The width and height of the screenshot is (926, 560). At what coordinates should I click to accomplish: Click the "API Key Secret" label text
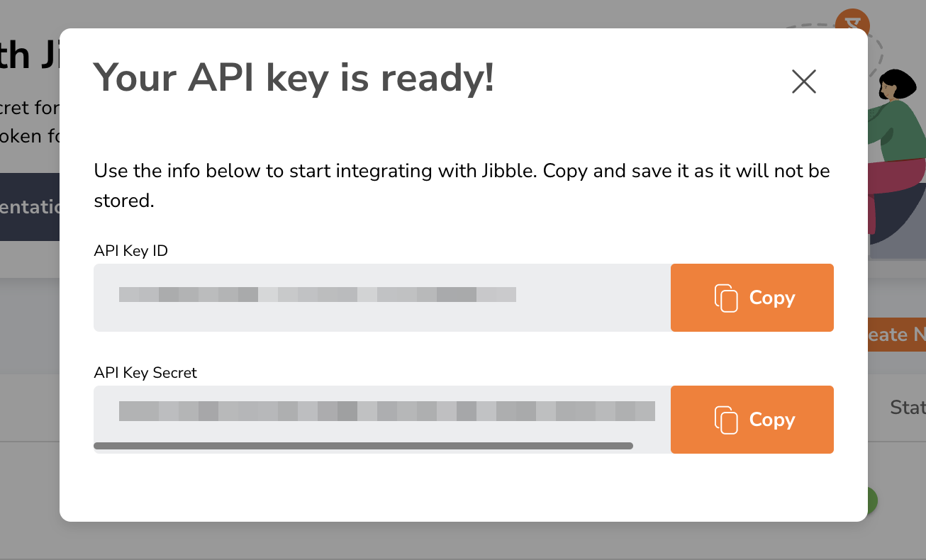(145, 373)
